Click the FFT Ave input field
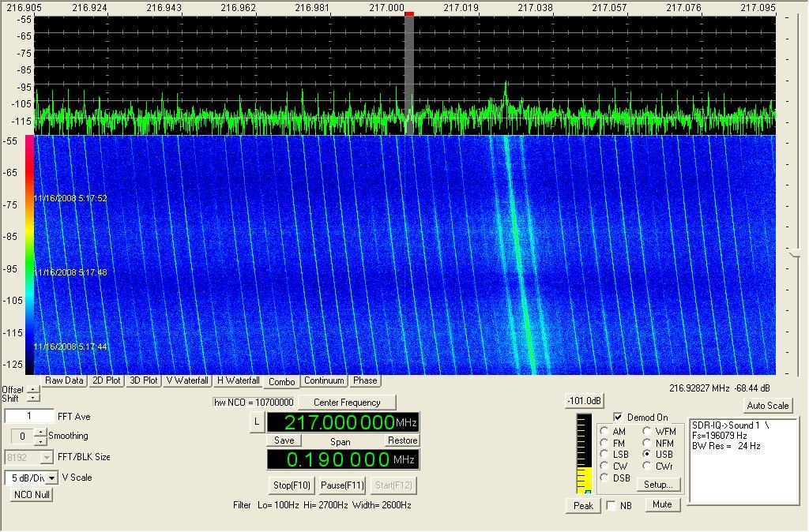The image size is (809, 532). tap(29, 416)
